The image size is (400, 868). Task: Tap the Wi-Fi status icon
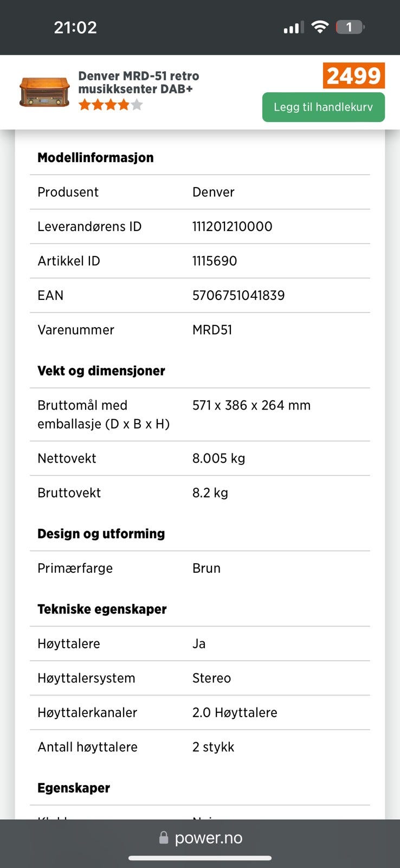[x=320, y=27]
